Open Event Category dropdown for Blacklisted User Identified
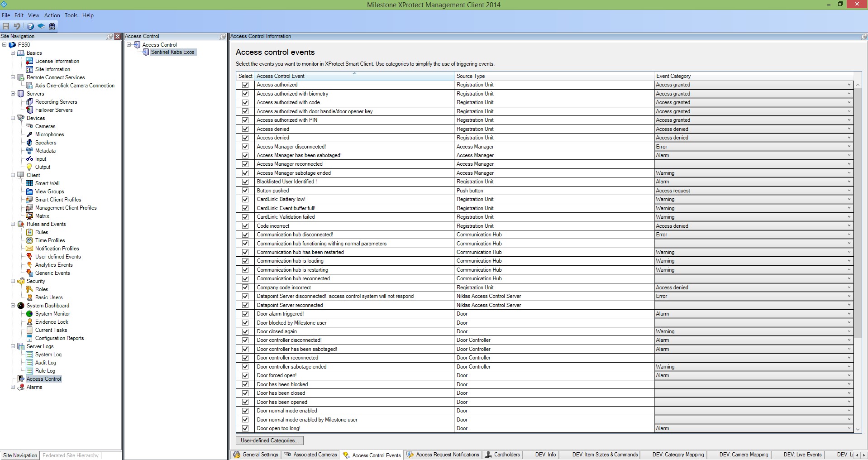This screenshot has height=460, width=868. 849,182
